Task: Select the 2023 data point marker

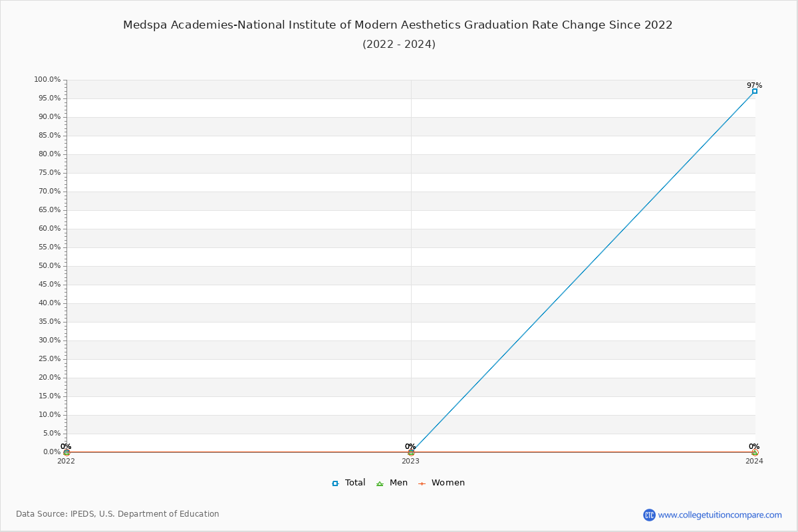Action: (411, 452)
